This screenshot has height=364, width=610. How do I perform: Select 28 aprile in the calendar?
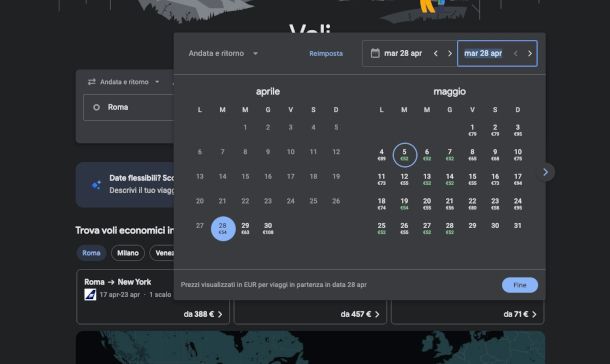tap(223, 229)
